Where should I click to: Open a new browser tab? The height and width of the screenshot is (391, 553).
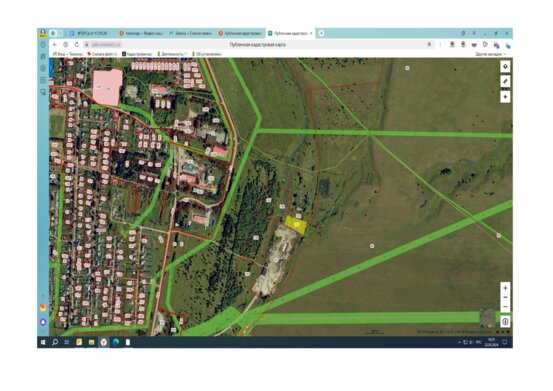click(x=321, y=33)
